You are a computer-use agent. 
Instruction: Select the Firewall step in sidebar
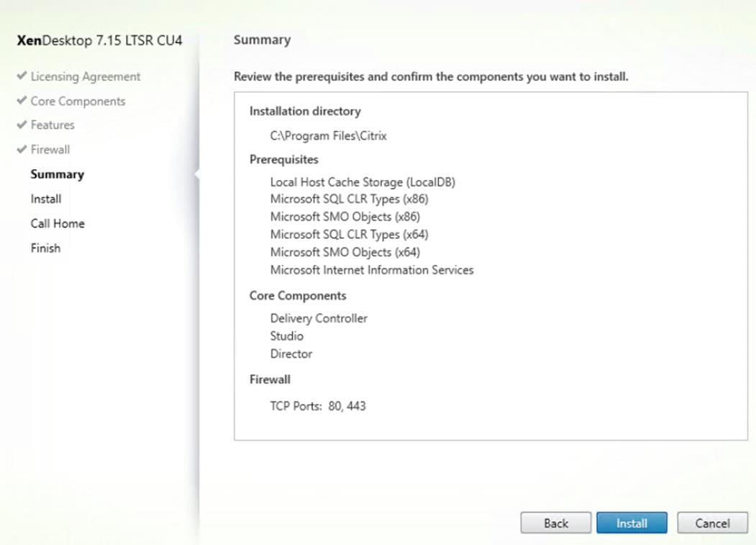50,149
